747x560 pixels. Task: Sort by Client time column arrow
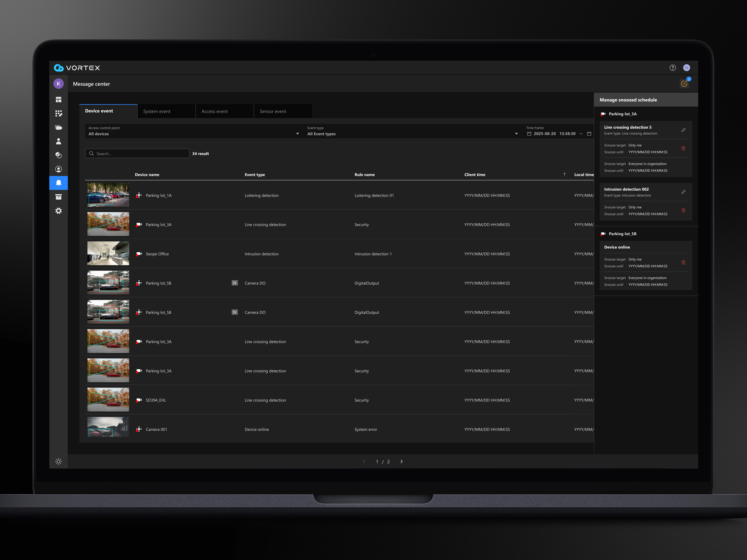pyautogui.click(x=564, y=174)
